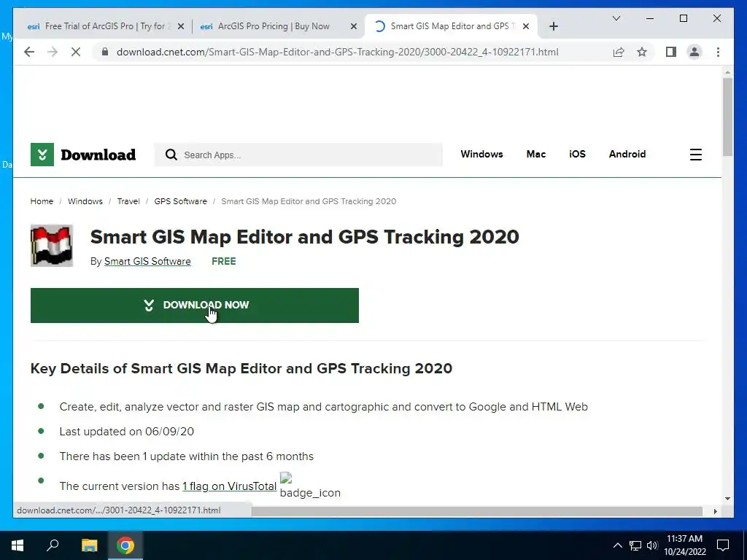Bookmark this page with the star icon
The image size is (747, 560).
[642, 52]
